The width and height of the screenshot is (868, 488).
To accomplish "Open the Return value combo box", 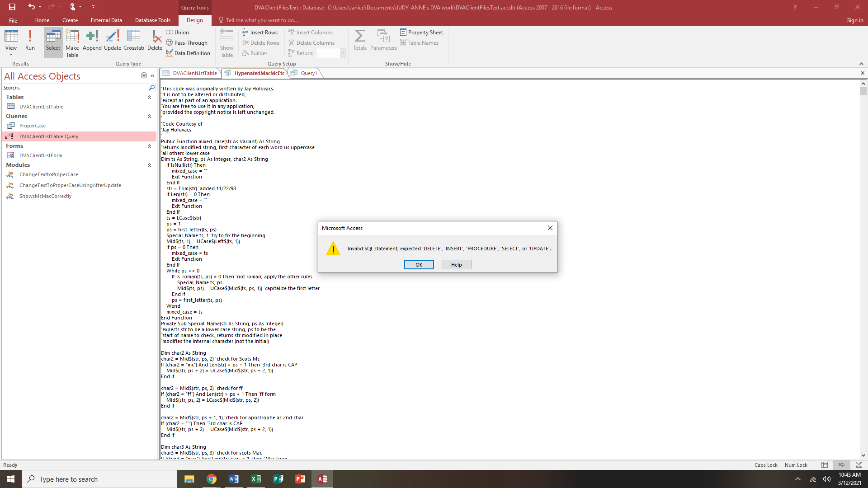I will [331, 53].
